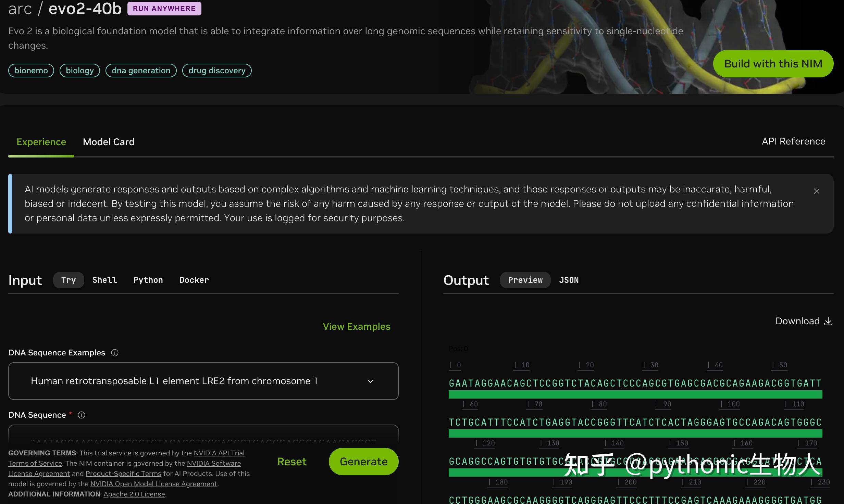Click Build with this NIM button
The width and height of the screenshot is (844, 504).
coord(773,64)
